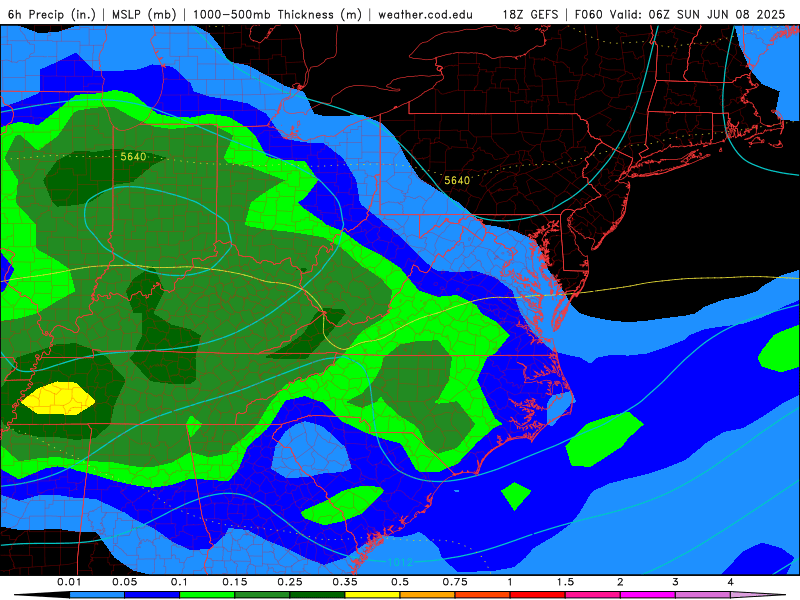Click the legend value 2

point(620,582)
